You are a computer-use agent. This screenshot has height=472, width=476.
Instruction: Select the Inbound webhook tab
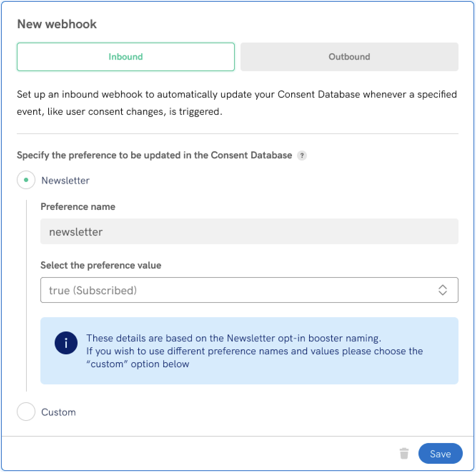tap(125, 56)
